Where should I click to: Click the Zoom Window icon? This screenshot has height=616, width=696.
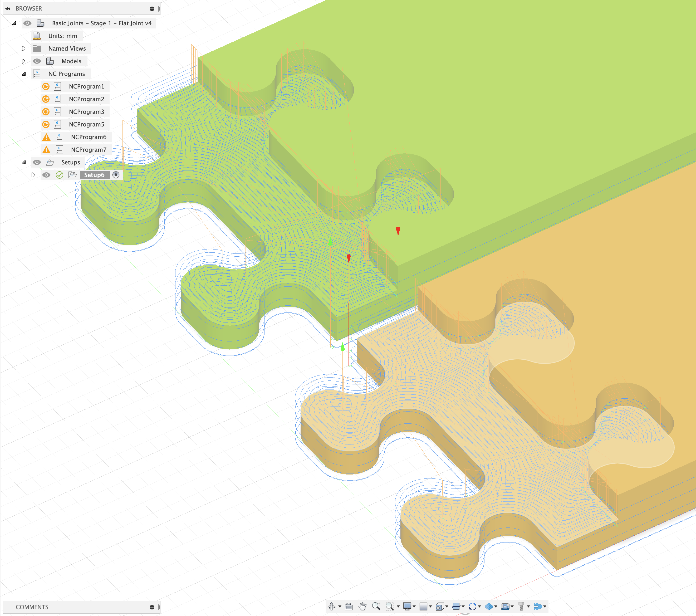click(x=390, y=607)
